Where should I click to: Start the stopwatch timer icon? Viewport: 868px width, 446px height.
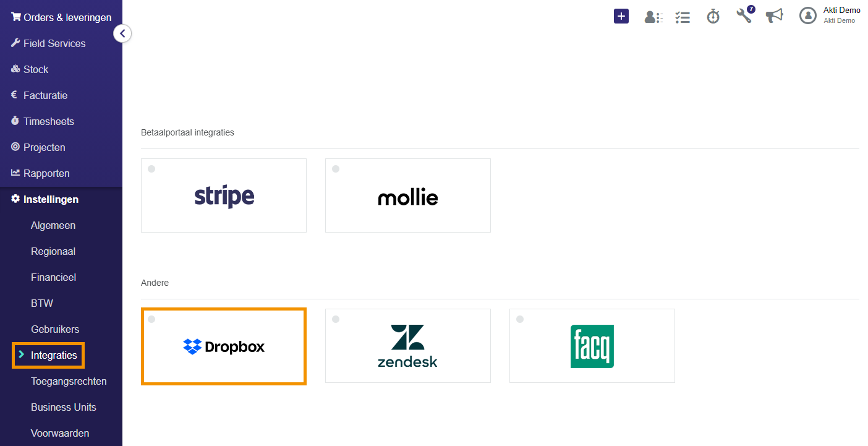713,16
